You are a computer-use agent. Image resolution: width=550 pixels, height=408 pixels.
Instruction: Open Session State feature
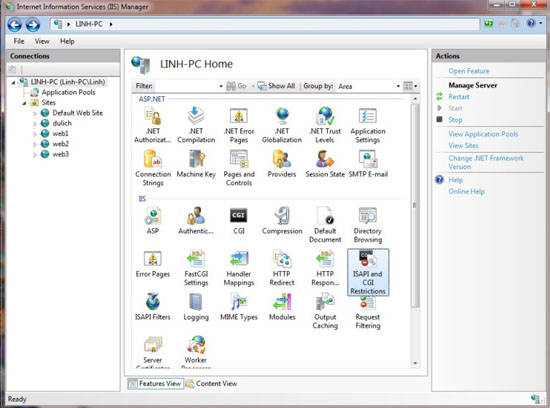coord(325,164)
